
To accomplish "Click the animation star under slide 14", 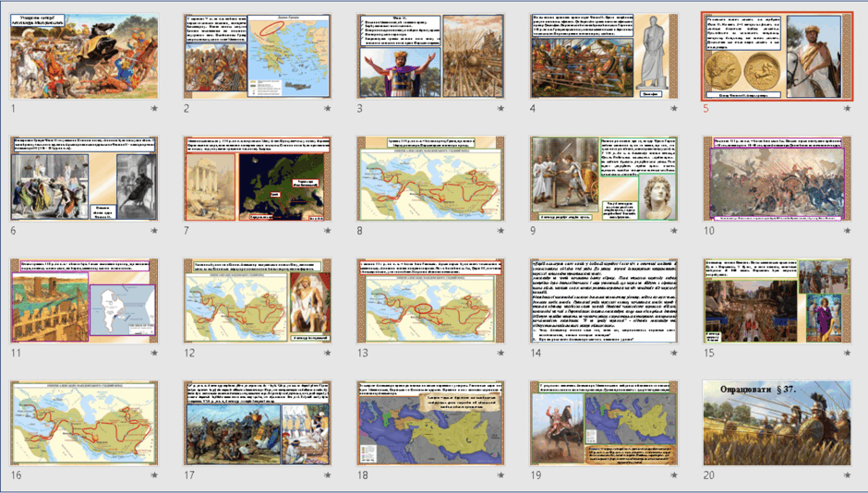I will pyautogui.click(x=674, y=353).
